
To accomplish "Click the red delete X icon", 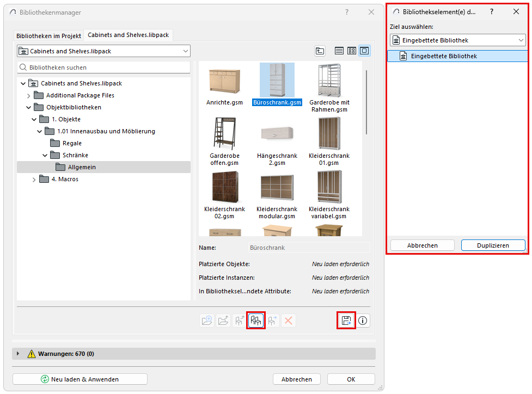I will click(289, 321).
